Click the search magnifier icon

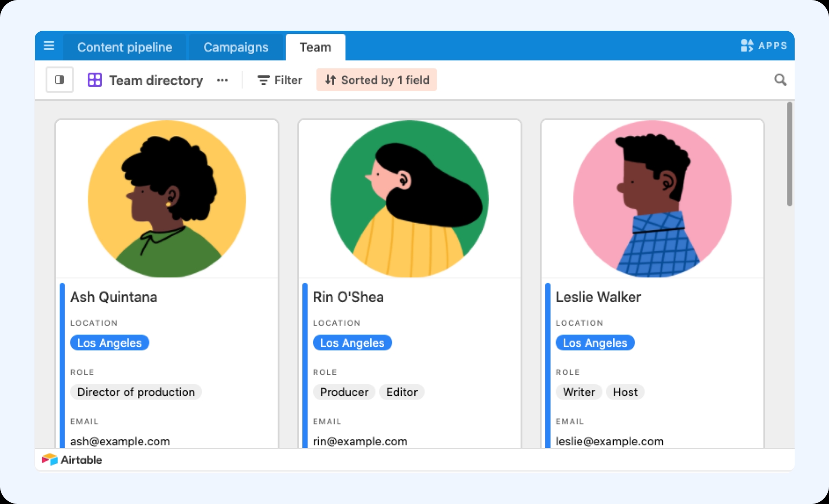[780, 80]
